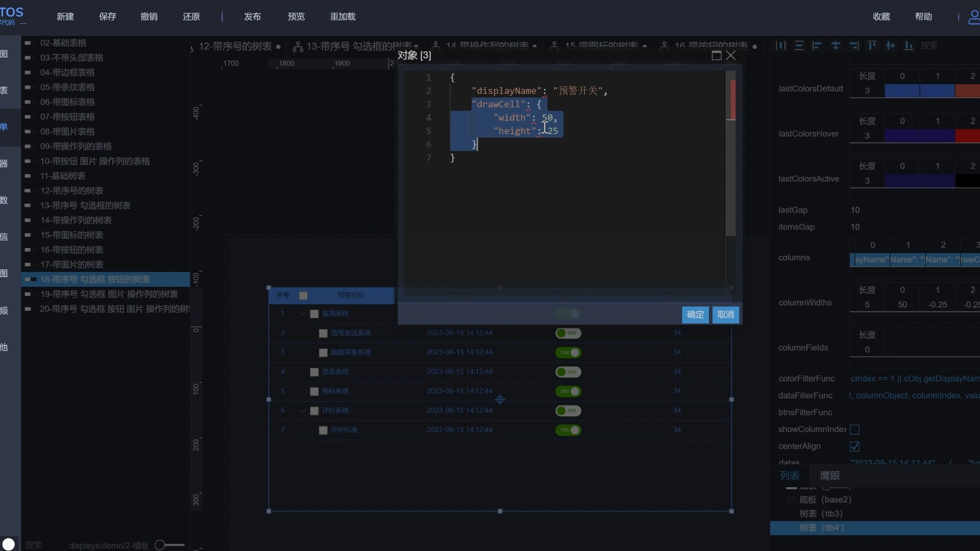The image size is (980, 551).
Task: Select 树表 (ttb3) in layer list
Action: pyautogui.click(x=821, y=514)
